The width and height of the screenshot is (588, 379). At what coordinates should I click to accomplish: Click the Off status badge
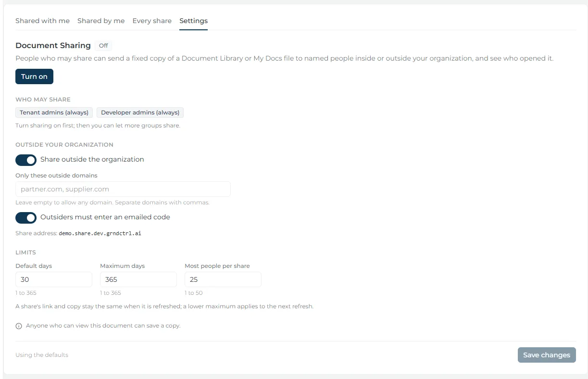point(103,46)
